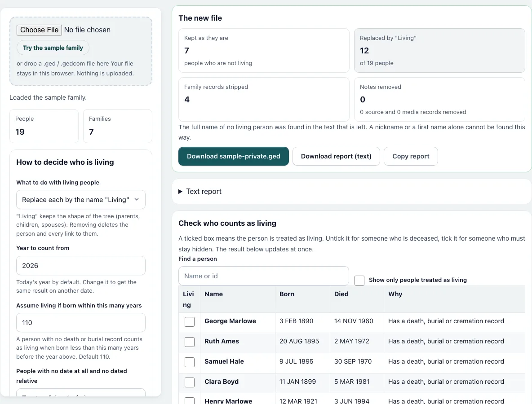Click the Family records stripped card
532x404 pixels.
pyautogui.click(x=264, y=99)
